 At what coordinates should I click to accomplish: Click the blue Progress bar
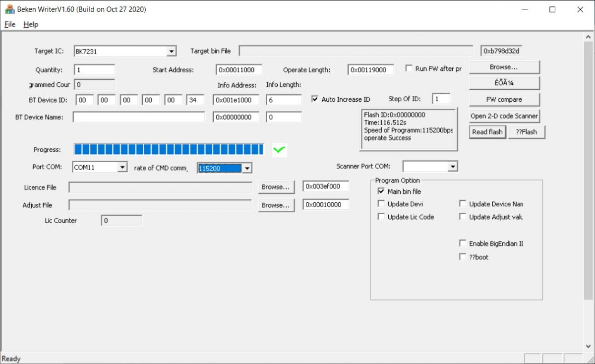point(169,150)
